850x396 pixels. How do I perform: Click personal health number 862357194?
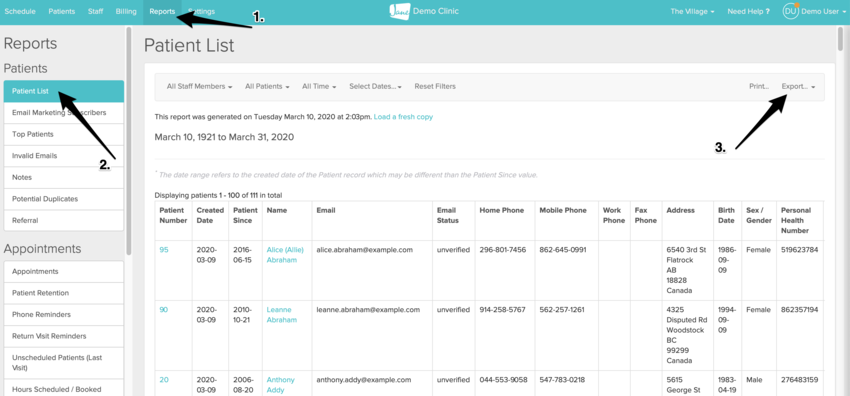[x=800, y=309]
